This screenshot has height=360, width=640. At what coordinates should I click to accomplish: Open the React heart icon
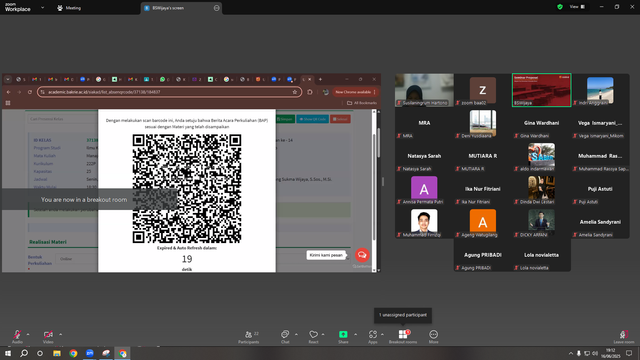coord(313,335)
